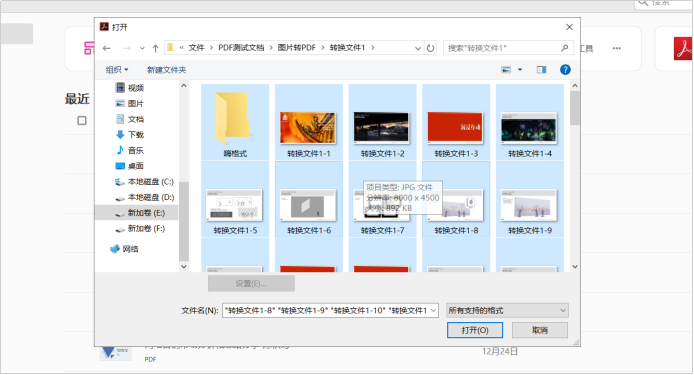Click the red Adobe PDF icon in Acrobat
The height and width of the screenshot is (375, 694).
click(682, 48)
